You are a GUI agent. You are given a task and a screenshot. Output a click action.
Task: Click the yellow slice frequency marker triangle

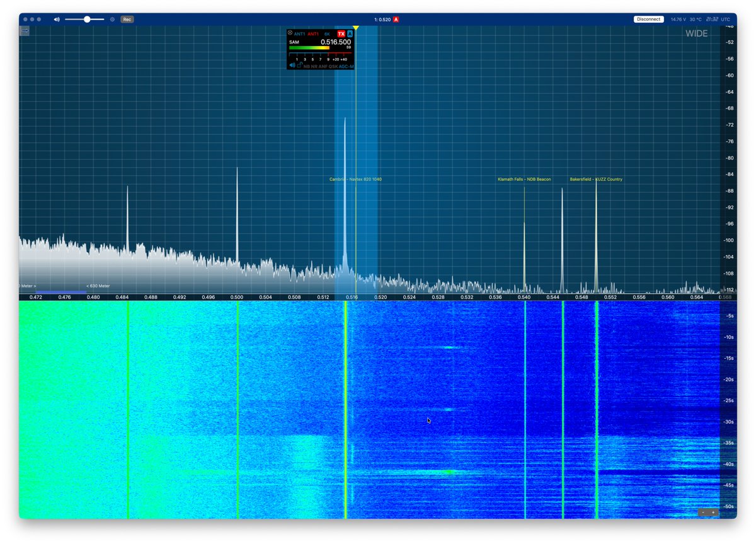pos(356,28)
